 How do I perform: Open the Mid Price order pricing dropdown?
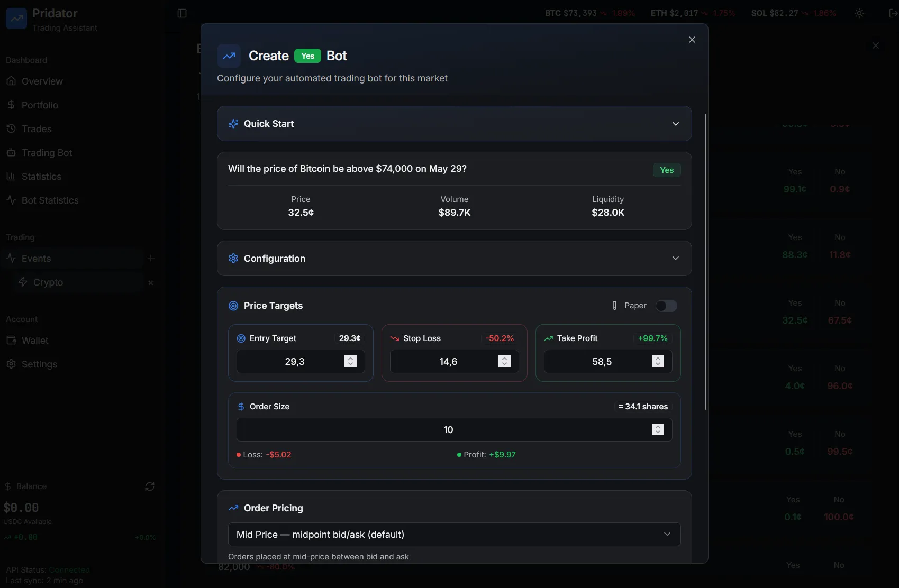pos(455,535)
